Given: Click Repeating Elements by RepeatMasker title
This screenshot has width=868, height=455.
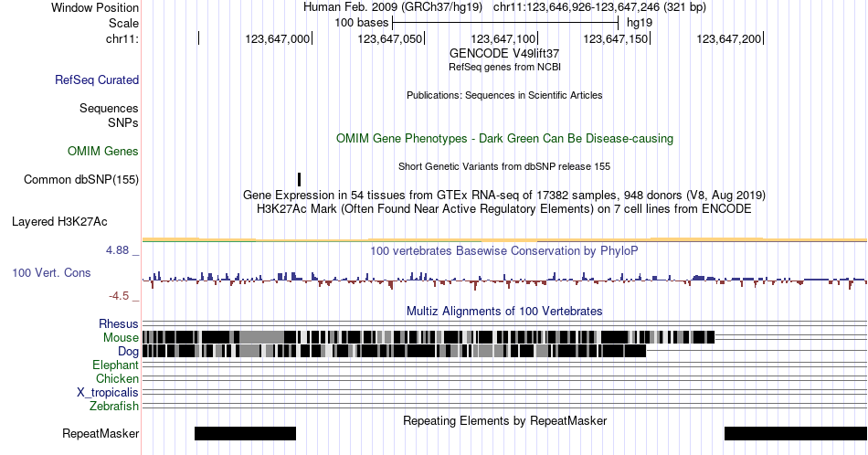Looking at the screenshot, I should [x=504, y=420].
